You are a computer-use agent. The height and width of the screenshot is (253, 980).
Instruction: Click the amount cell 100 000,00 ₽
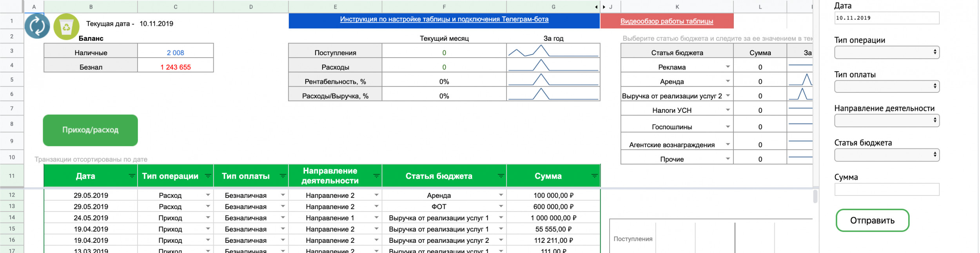[x=553, y=195]
